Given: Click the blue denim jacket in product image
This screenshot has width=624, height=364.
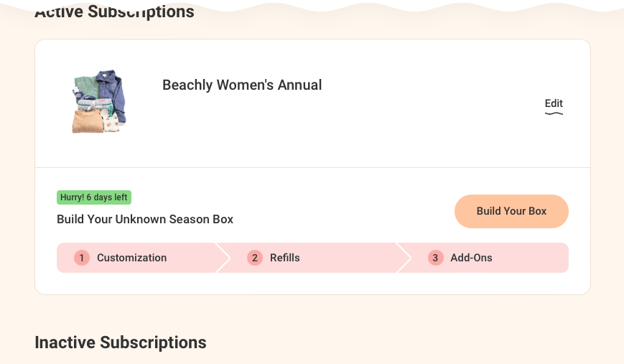Looking at the screenshot, I should coord(113,90).
